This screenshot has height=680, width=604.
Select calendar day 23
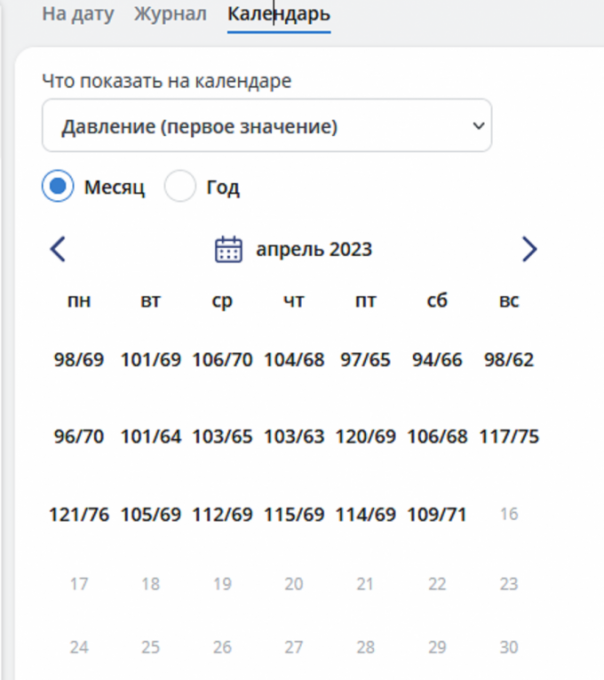(x=509, y=584)
